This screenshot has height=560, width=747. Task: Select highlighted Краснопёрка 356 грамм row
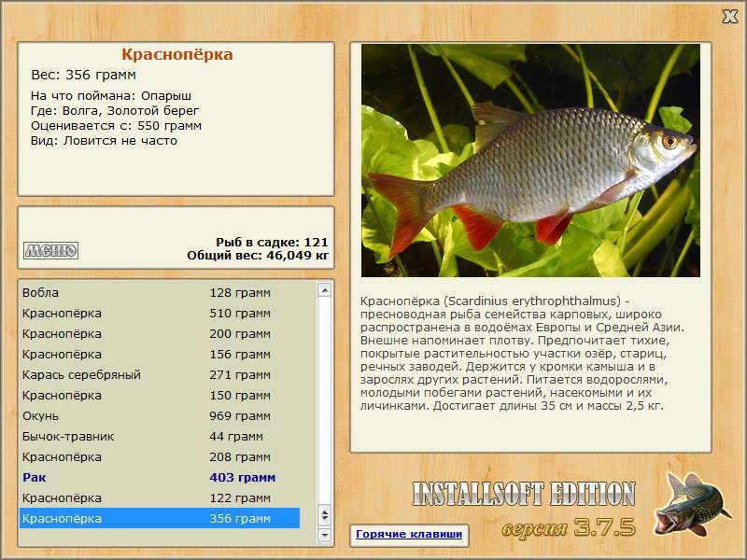tap(160, 518)
